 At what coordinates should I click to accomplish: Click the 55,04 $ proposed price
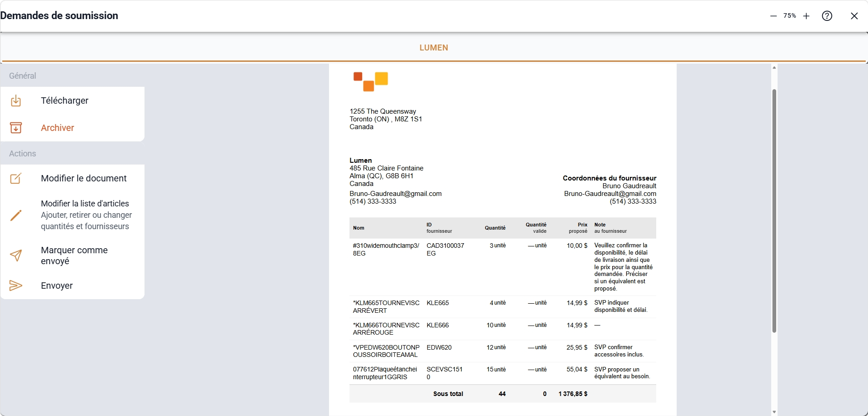[577, 370]
